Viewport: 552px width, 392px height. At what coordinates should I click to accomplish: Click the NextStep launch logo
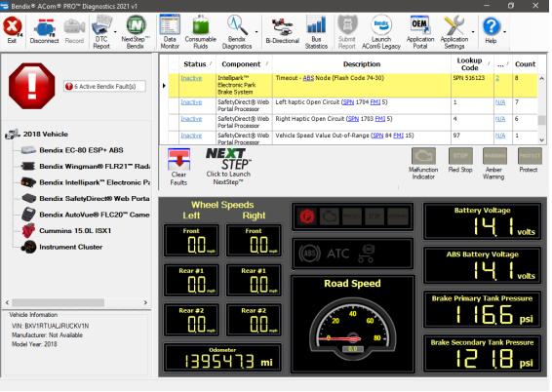[x=228, y=167]
